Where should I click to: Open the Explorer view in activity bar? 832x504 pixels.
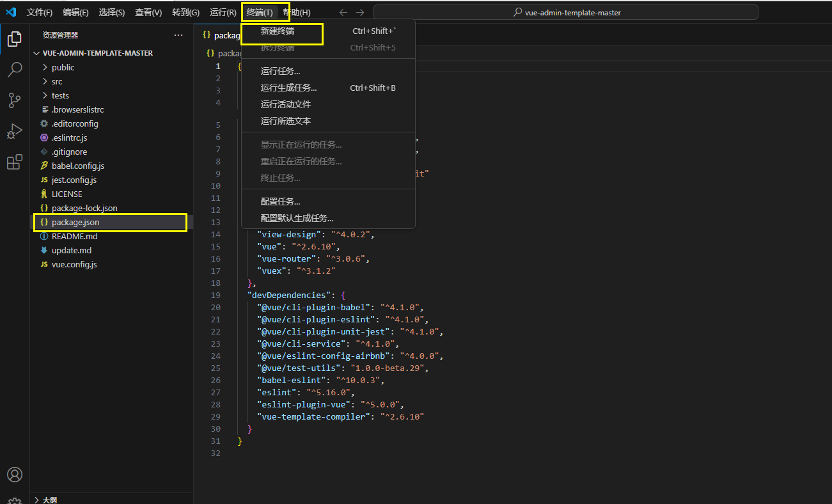(x=14, y=40)
